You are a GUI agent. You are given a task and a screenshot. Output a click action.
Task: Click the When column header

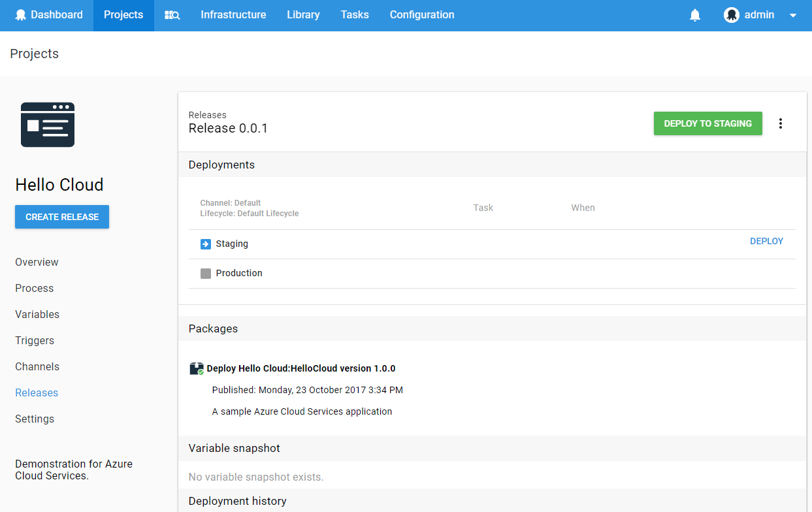coord(583,208)
